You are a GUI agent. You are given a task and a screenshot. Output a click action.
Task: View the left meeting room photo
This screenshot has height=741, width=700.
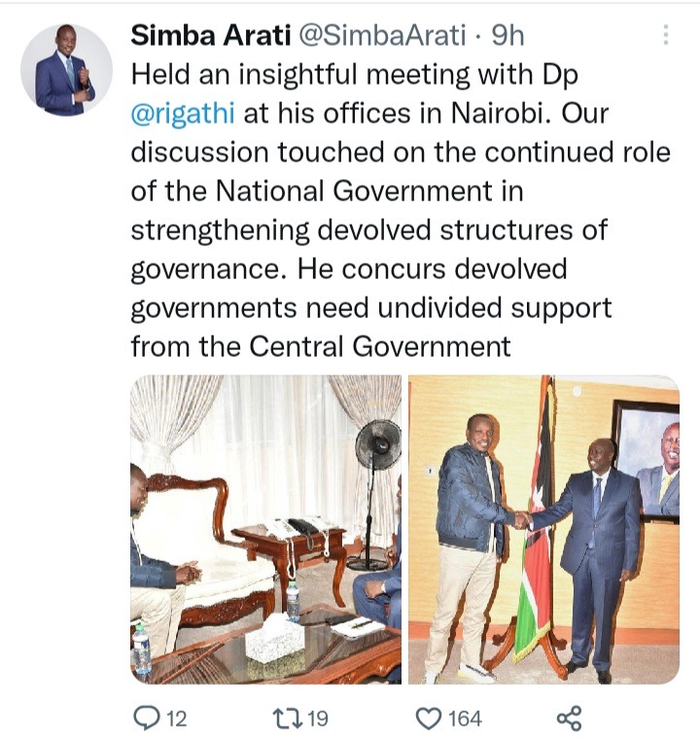266,529
